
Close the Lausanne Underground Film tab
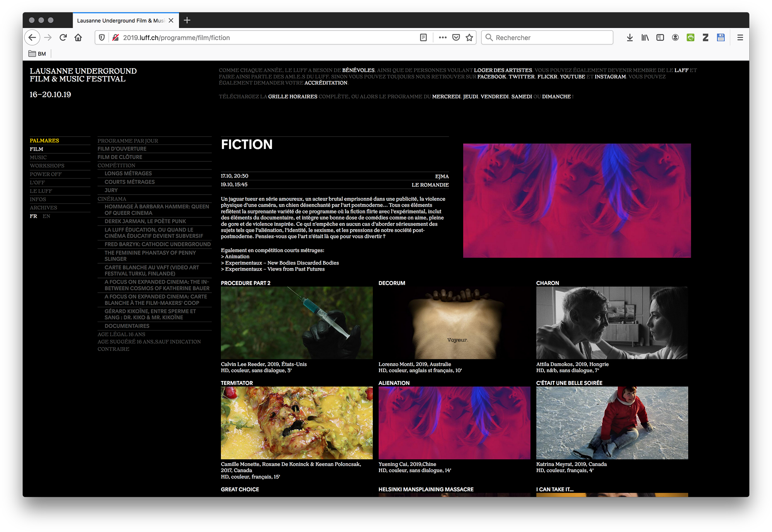171,20
